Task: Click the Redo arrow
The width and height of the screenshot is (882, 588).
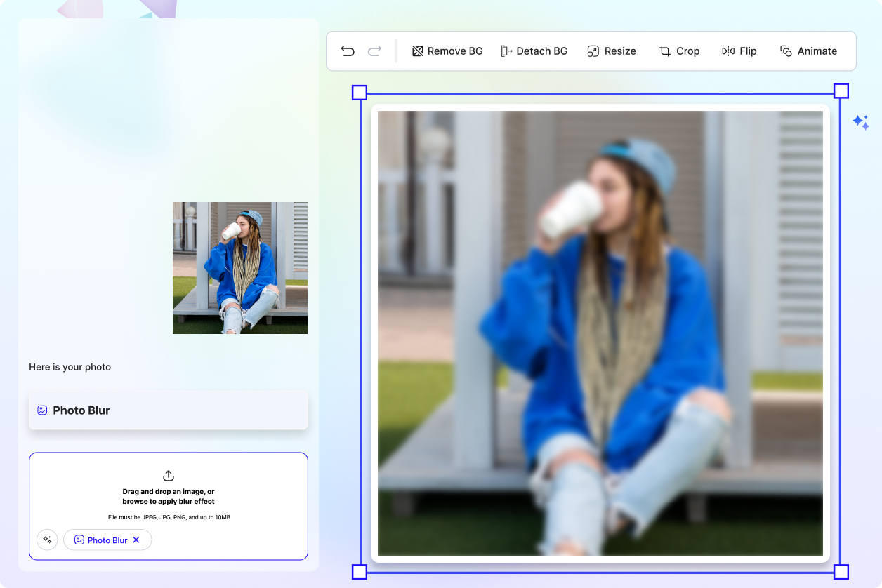Action: pyautogui.click(x=374, y=51)
